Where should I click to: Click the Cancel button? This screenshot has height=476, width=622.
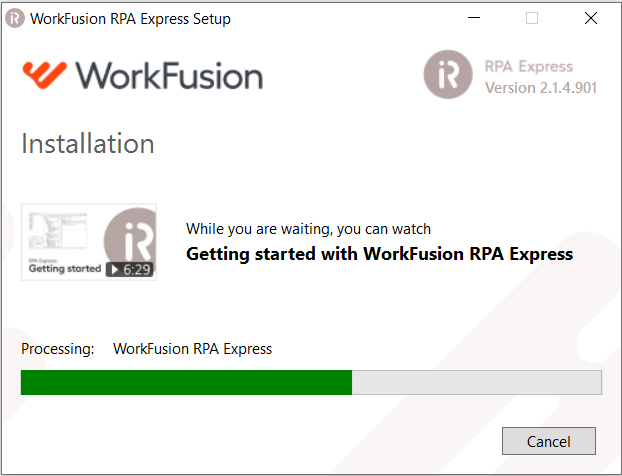(x=549, y=441)
